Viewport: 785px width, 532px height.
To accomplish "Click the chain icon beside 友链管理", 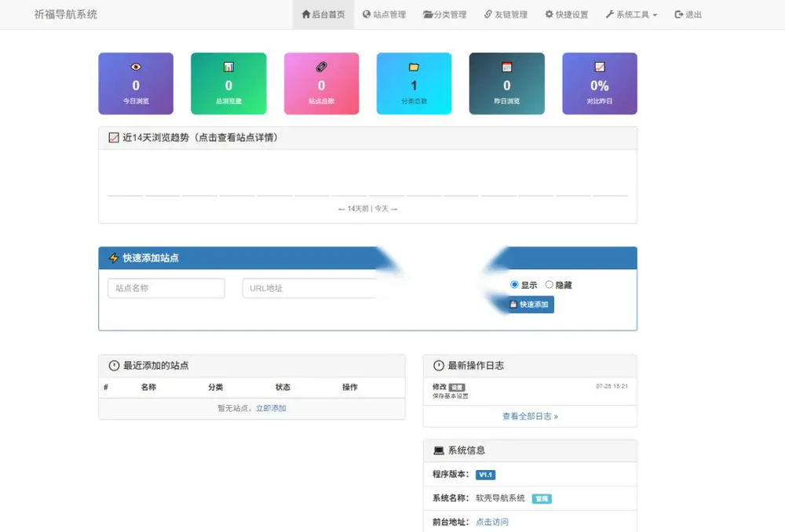I will [488, 14].
